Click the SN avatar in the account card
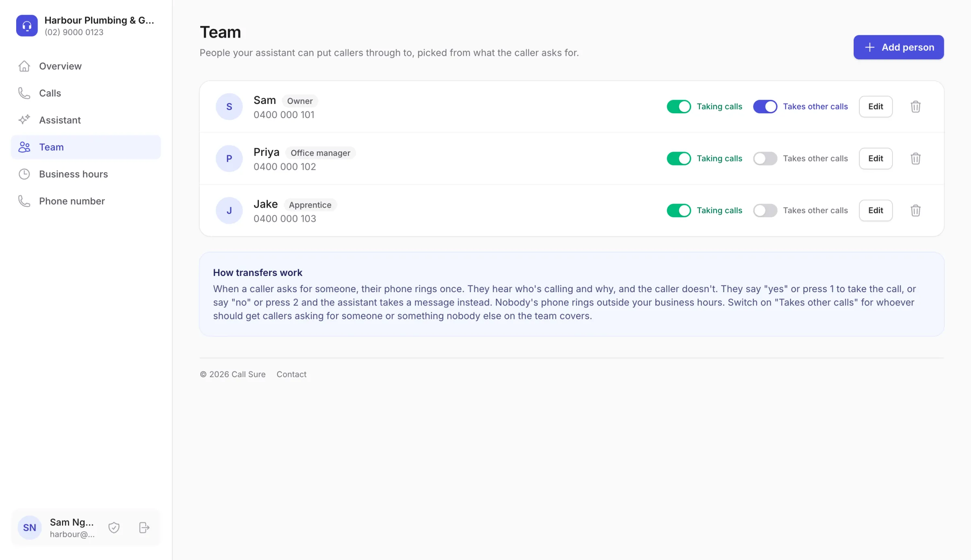 (30, 527)
